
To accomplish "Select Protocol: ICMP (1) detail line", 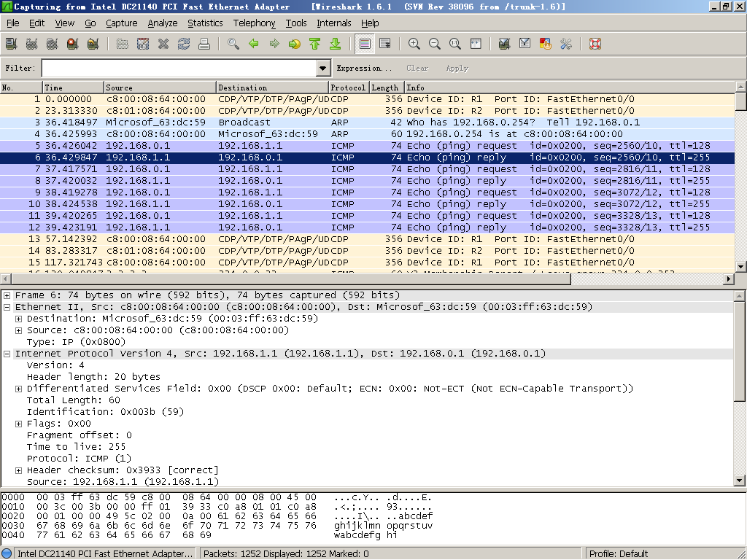I will tap(79, 459).
